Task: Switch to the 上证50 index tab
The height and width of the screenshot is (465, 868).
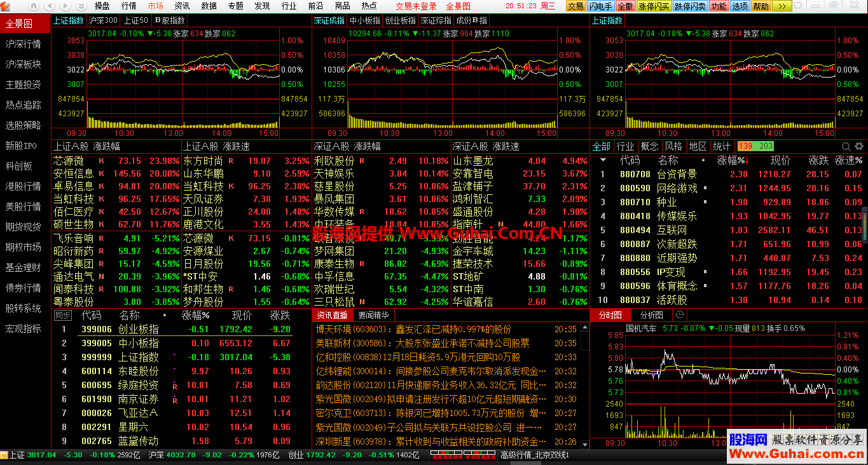Action: coord(136,20)
